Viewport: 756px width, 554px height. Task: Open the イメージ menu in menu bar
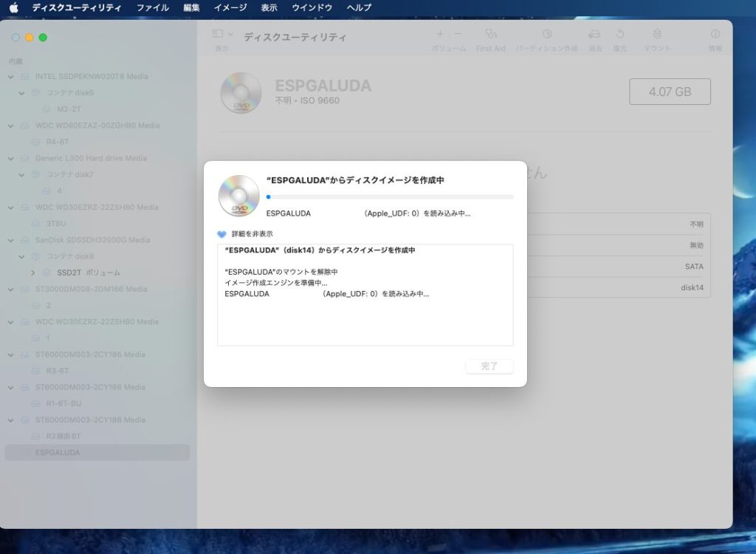(230, 7)
